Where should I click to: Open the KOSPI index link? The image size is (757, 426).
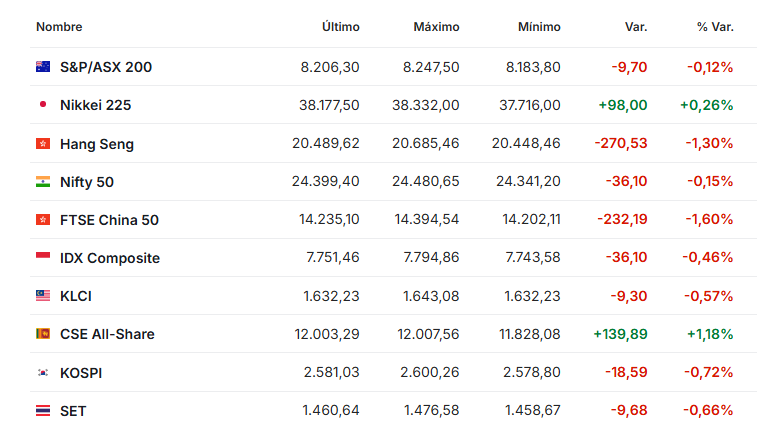coord(81,373)
